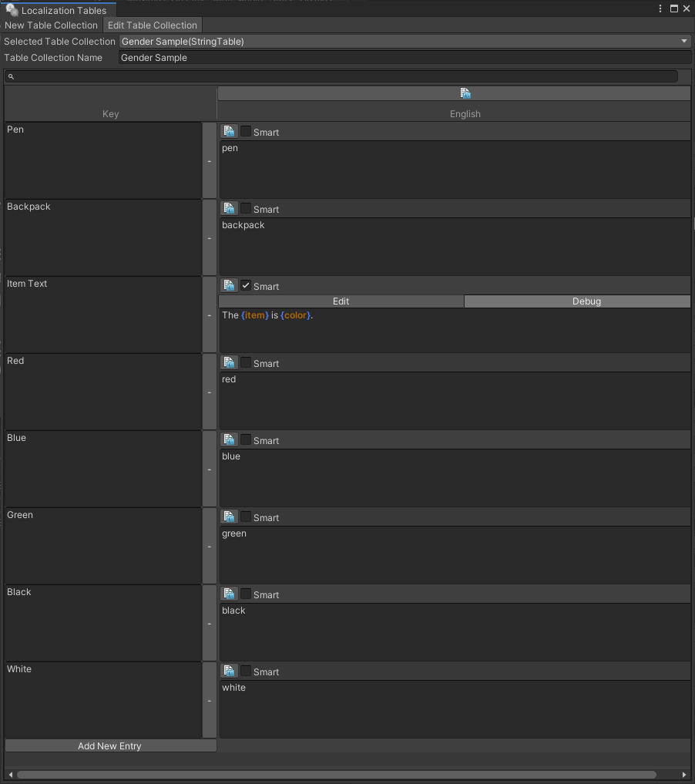695x784 pixels.
Task: Click the magnifier icon in the search bar
Action: tap(11, 76)
